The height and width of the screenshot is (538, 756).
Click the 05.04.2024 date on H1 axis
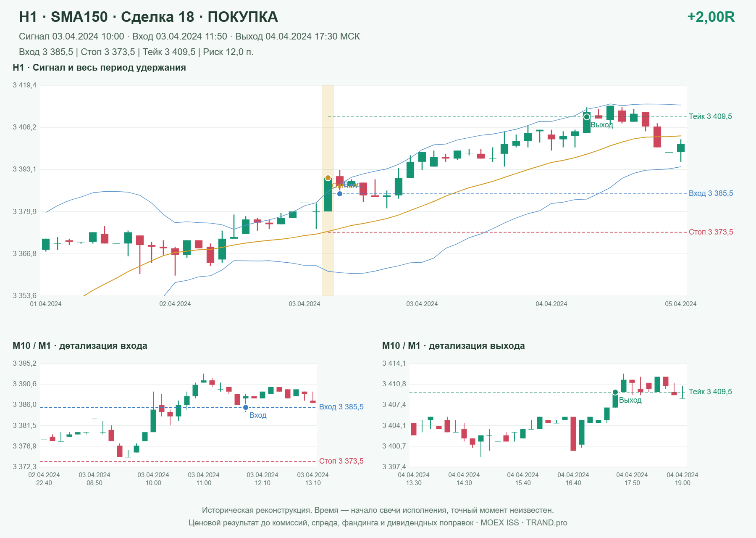(680, 304)
